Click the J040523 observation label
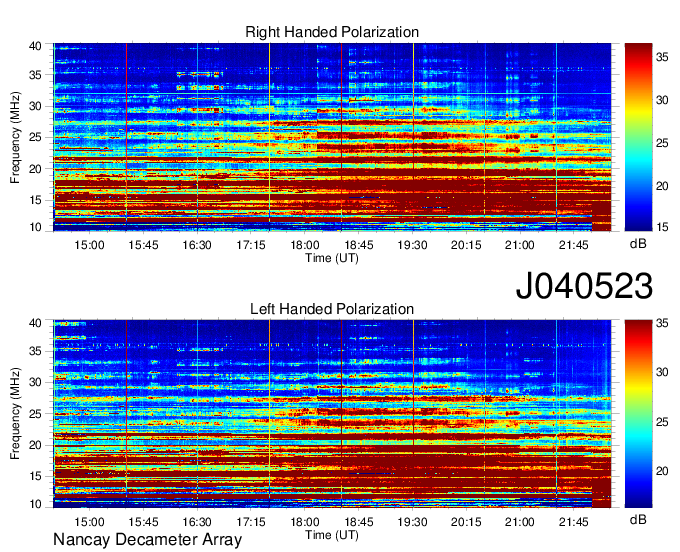Viewport: 680px width, 552px height. [x=584, y=286]
